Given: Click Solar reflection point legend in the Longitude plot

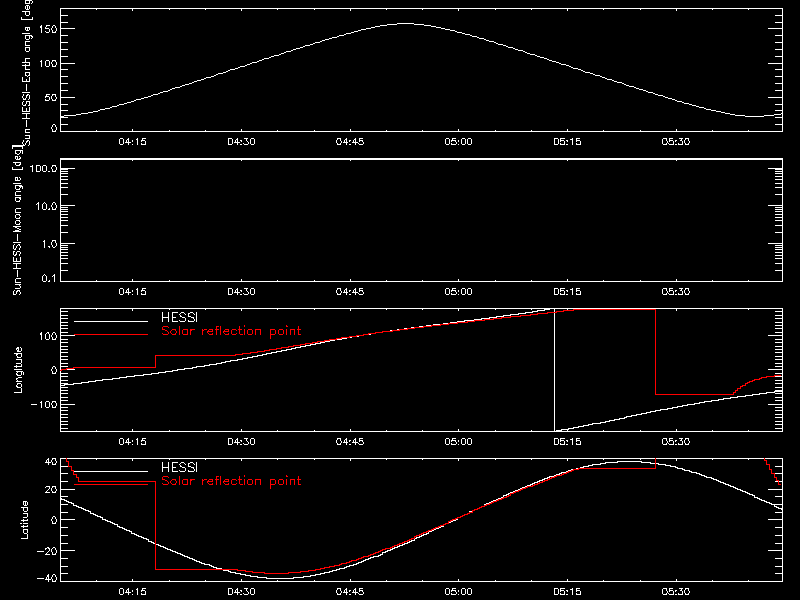Looking at the screenshot, I should click(x=231, y=331).
